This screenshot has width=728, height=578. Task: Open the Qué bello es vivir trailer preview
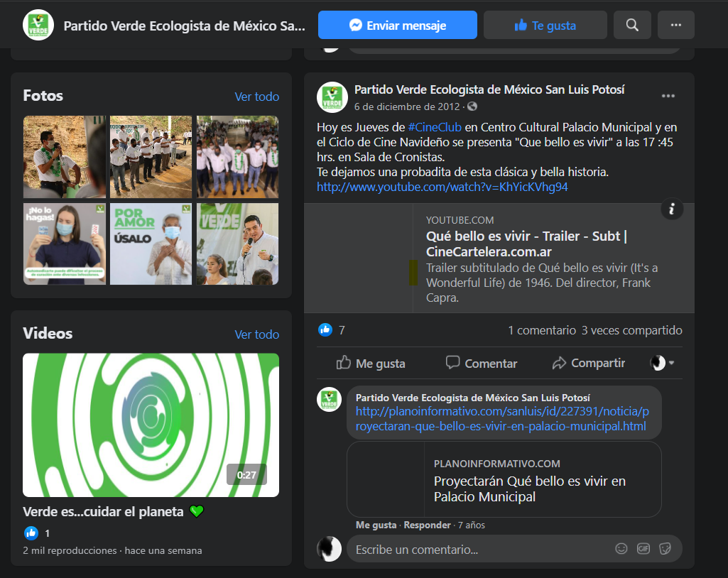pyautogui.click(x=499, y=258)
